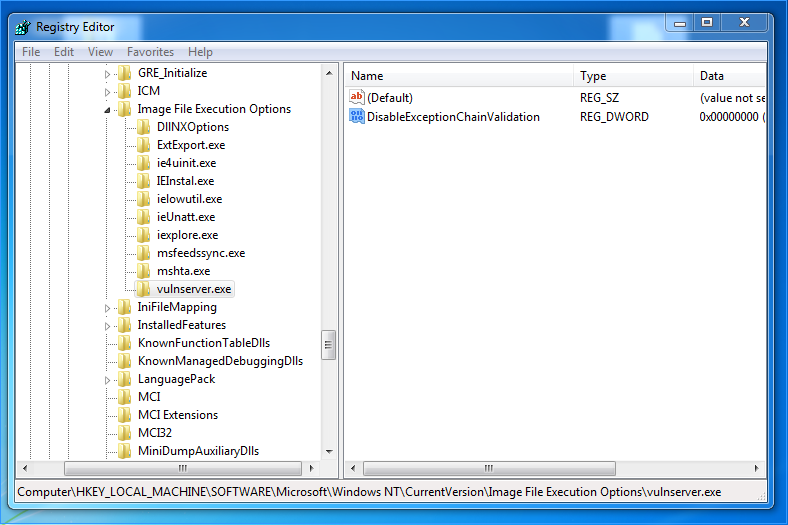788x525 pixels.
Task: Click tree pane horizontal scroll right arrow
Action: pyautogui.click(x=312, y=468)
